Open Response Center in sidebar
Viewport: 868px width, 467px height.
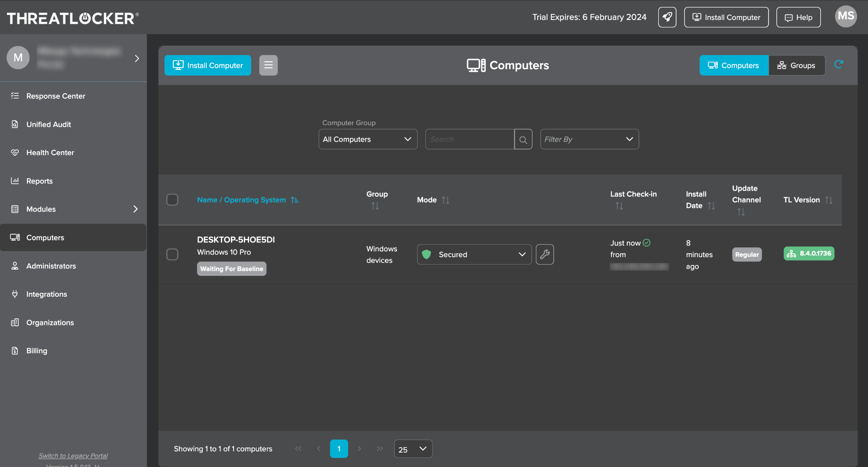click(73, 96)
